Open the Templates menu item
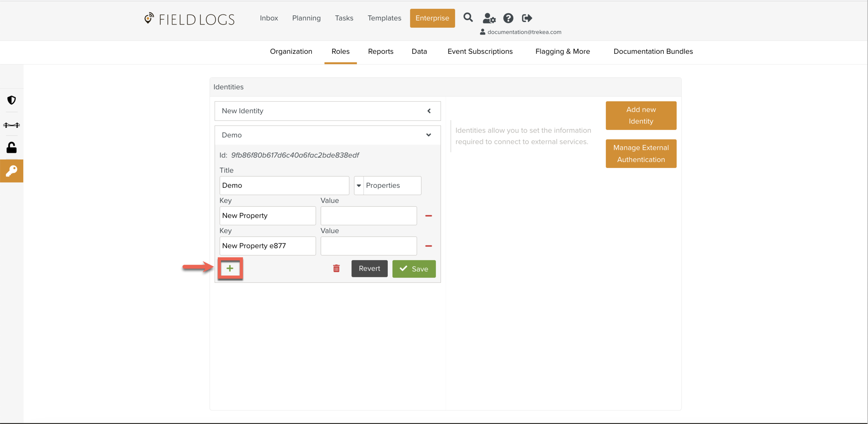This screenshot has height=424, width=868. 384,18
